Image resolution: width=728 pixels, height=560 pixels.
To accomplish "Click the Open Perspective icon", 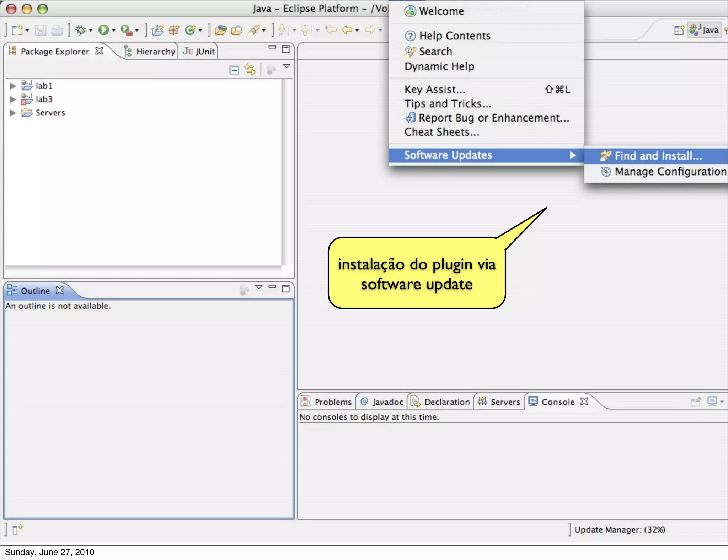I will click(x=679, y=30).
